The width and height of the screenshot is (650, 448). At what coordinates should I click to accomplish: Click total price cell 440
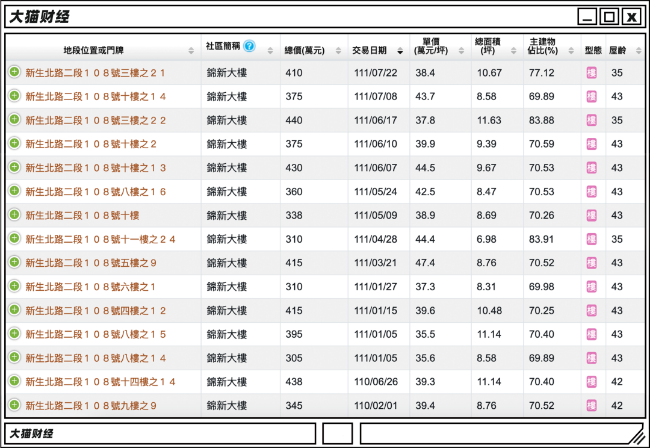[293, 120]
